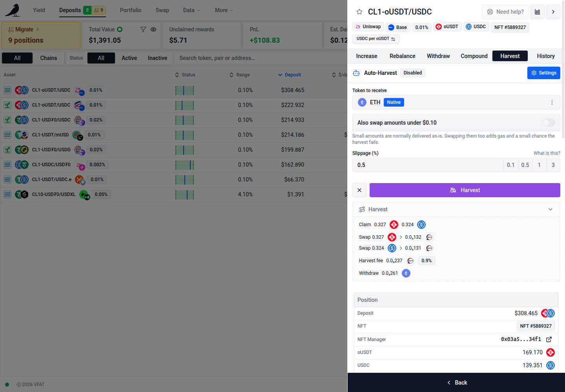Favorite CL1-oUSDT/USDC with the star icon
This screenshot has height=392, width=565.
point(359,12)
